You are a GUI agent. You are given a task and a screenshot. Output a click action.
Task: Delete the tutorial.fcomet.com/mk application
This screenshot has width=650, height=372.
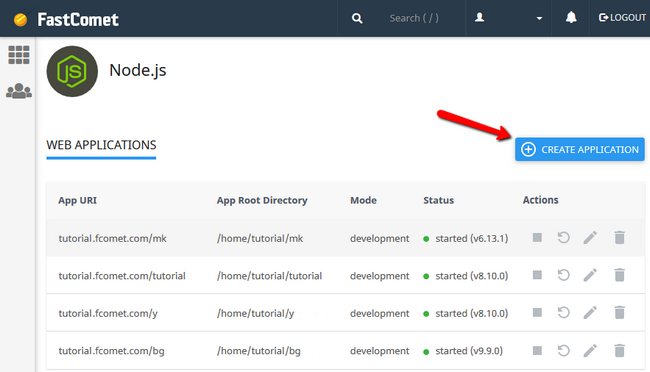point(619,238)
